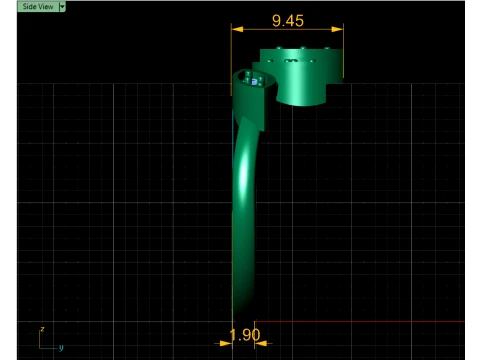Select the blue gemstone inside the setting

[255, 82]
